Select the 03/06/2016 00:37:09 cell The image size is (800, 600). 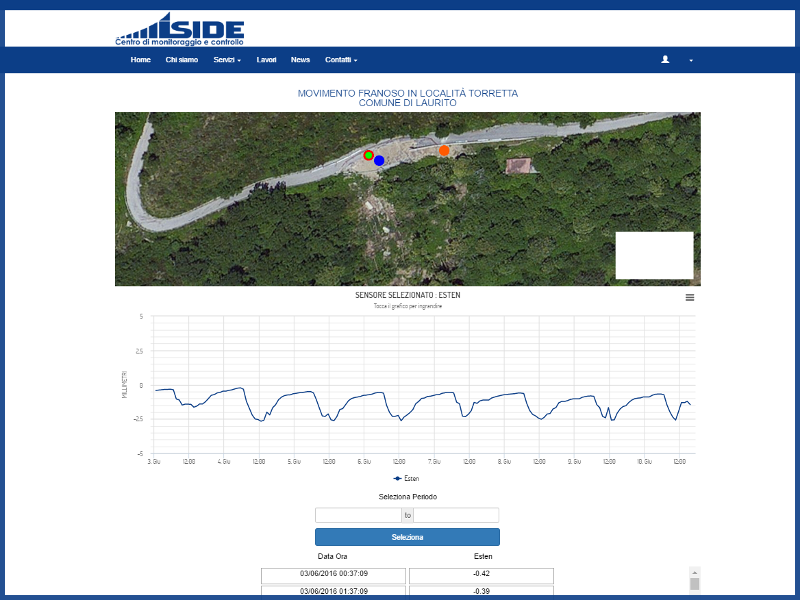334,576
